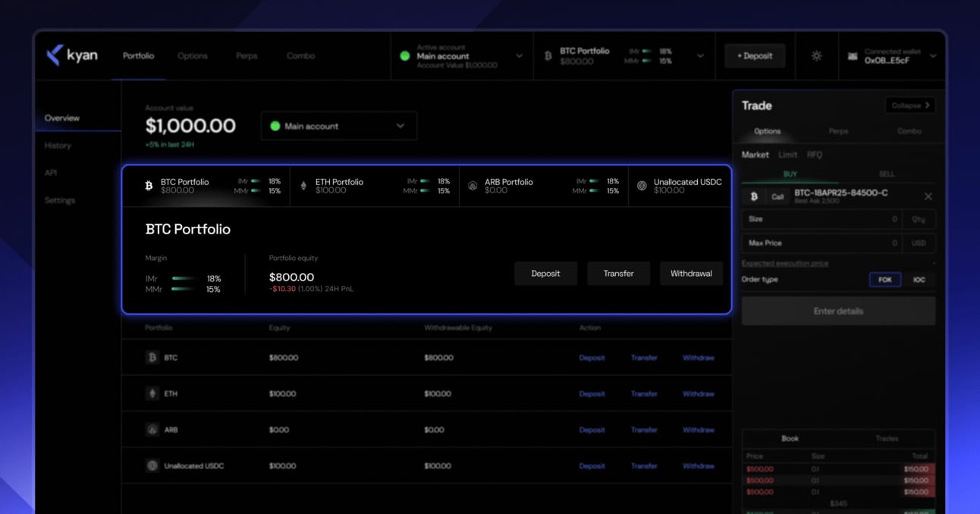Click the Ethereum icon in ETH Portfolio card
The height and width of the screenshot is (514, 980).
click(303, 186)
